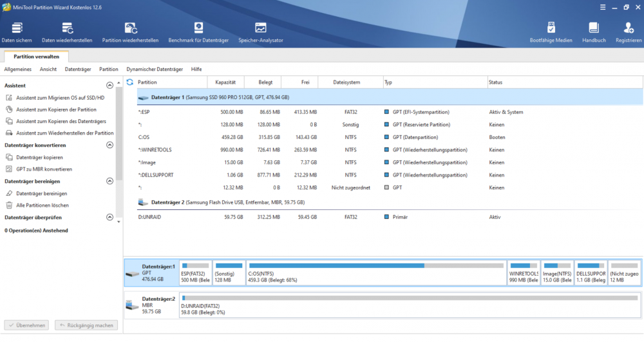The width and height of the screenshot is (644, 342).
Task: Click the unallocated 12 MB block in disk map
Action: 624,272
